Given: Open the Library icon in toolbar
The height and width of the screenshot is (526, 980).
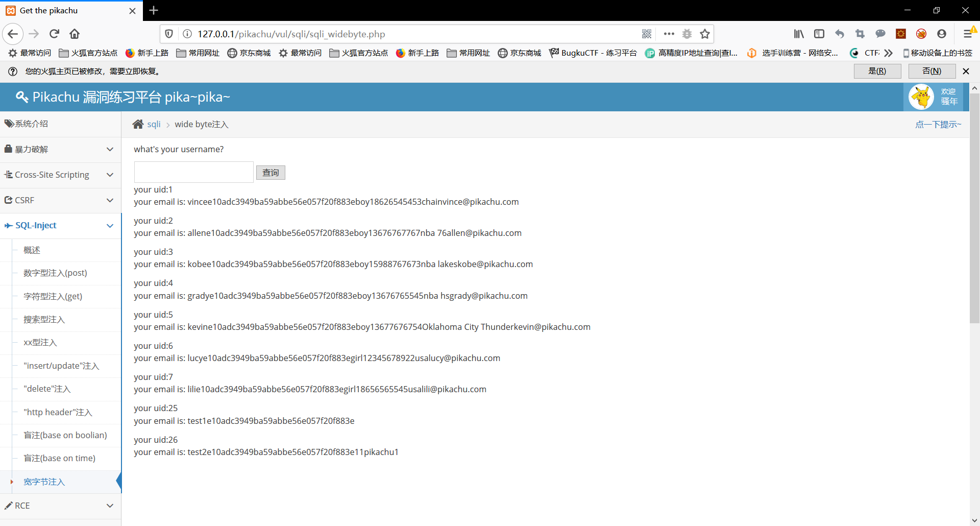Looking at the screenshot, I should [x=799, y=34].
